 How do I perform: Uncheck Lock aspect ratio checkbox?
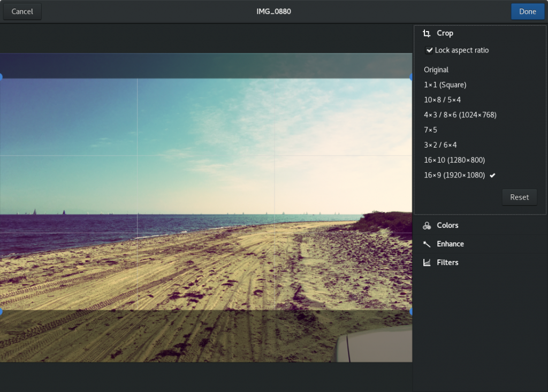tap(429, 50)
